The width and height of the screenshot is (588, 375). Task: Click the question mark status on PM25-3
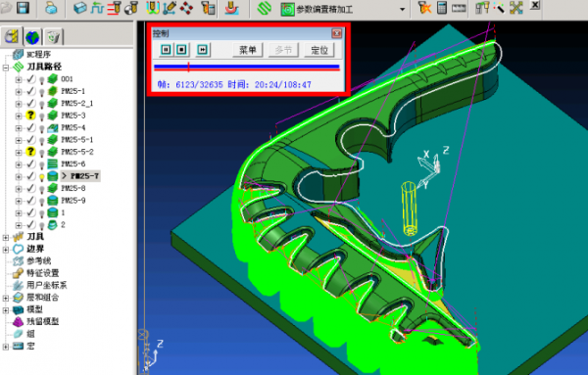coord(30,116)
